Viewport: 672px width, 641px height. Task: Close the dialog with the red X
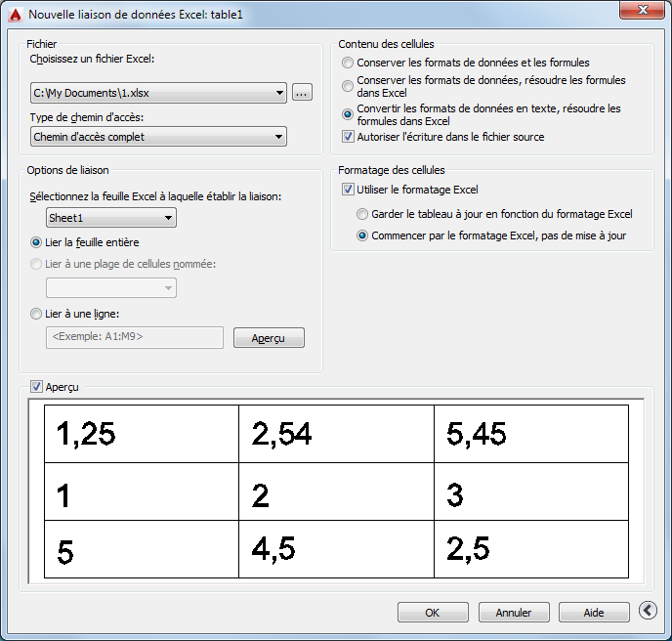[x=642, y=10]
